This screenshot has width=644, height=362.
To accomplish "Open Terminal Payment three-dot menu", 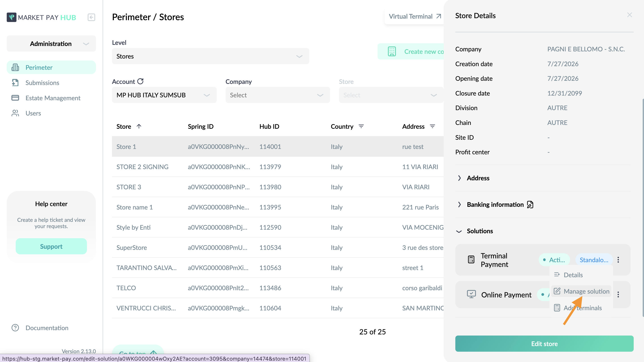I will [618, 260].
